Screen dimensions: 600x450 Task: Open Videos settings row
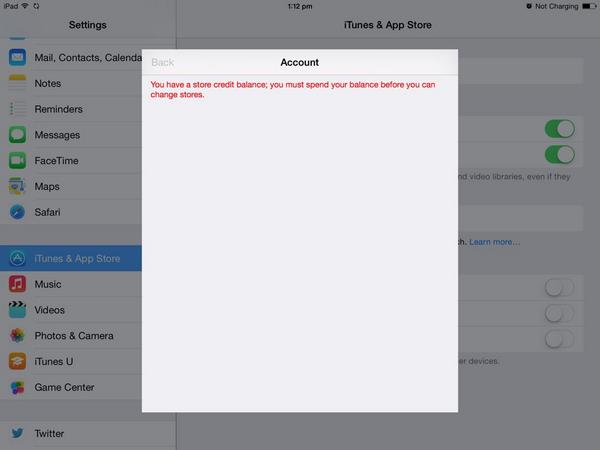tap(71, 310)
